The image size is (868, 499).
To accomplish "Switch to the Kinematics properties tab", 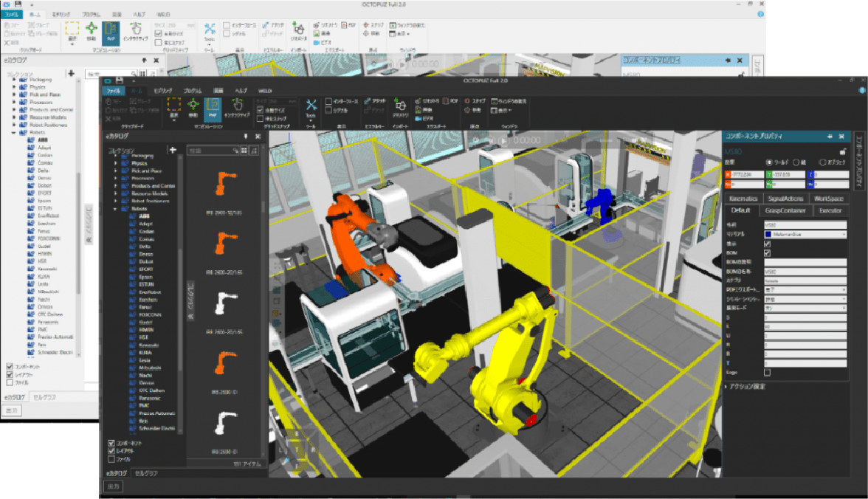I will [743, 199].
